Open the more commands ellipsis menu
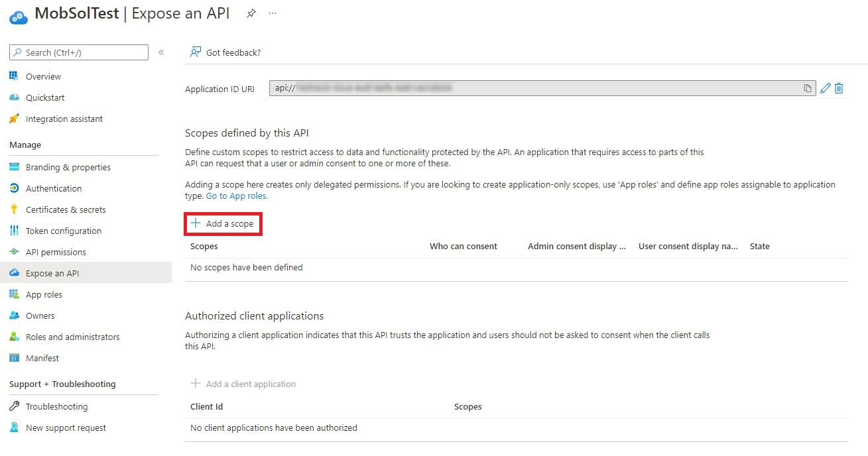The height and width of the screenshot is (456, 868). (272, 13)
